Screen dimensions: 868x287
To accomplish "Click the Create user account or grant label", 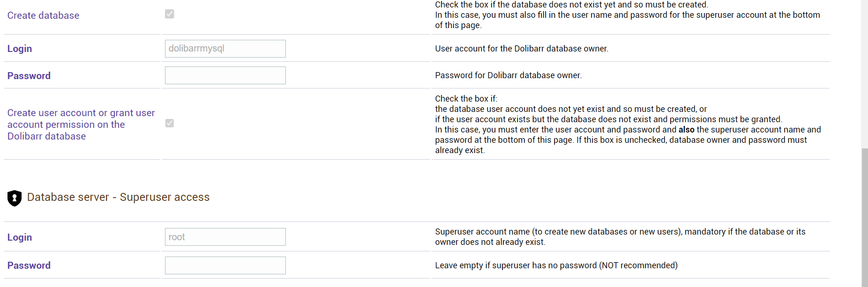I will point(81,125).
